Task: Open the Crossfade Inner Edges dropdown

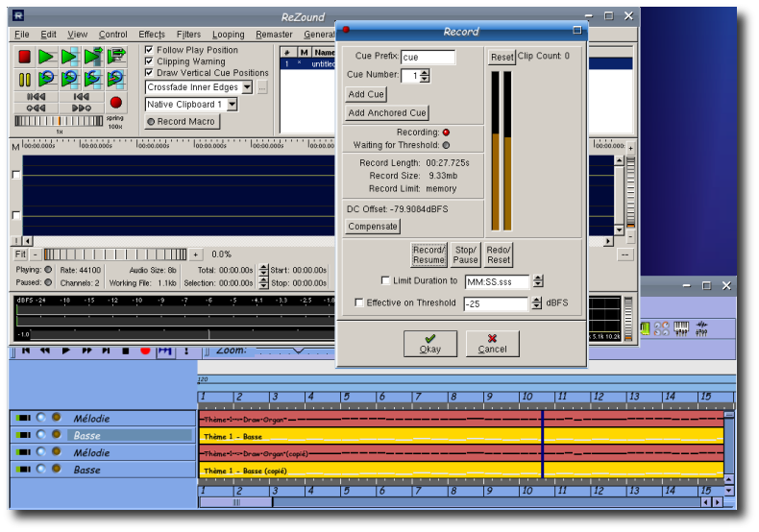Action: pos(247,87)
